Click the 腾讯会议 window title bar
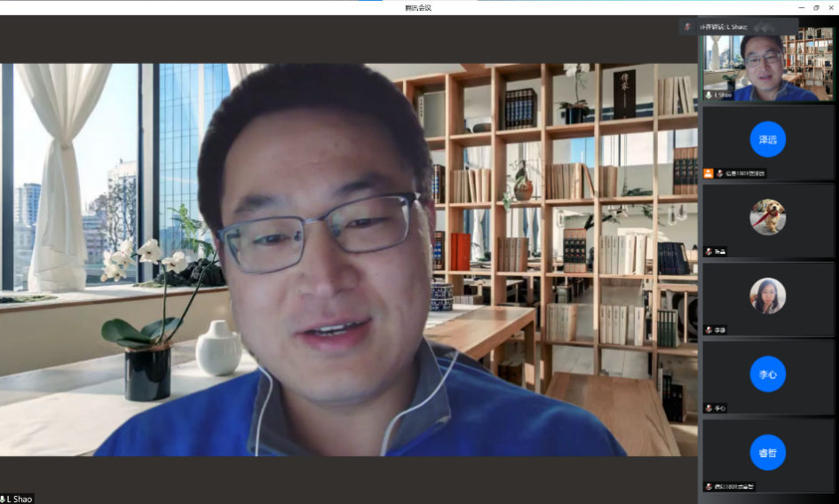 tap(417, 7)
